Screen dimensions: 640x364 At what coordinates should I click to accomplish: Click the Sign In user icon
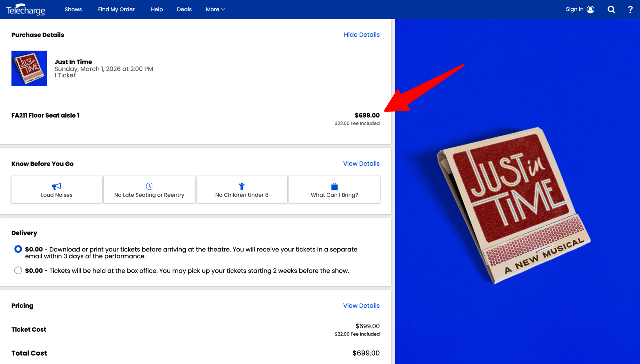(x=590, y=10)
